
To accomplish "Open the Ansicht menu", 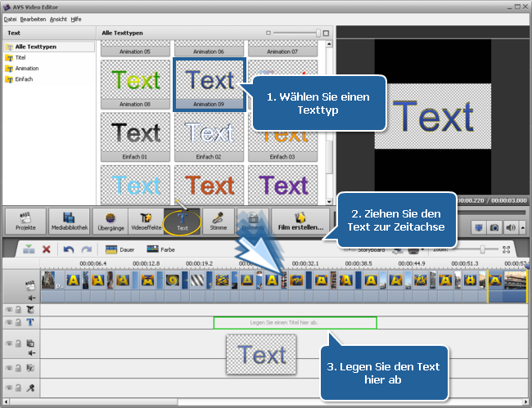I will 58,18.
